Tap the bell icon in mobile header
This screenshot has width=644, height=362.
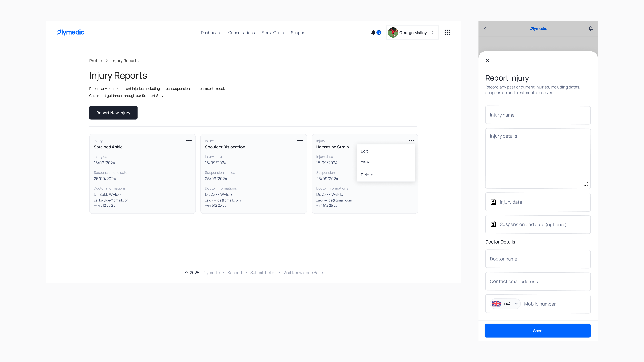pos(590,29)
